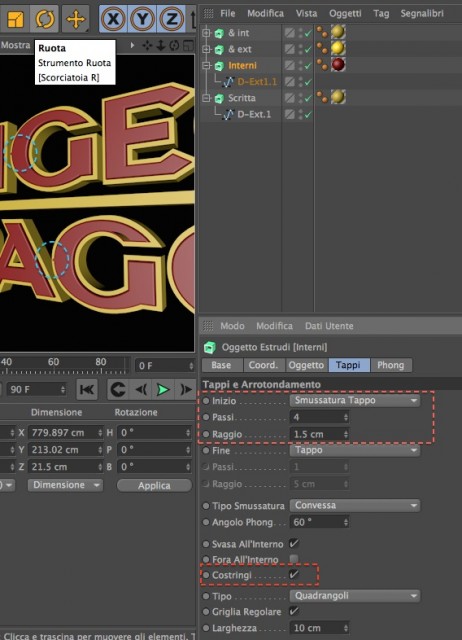Click the Applica button

tap(154, 485)
